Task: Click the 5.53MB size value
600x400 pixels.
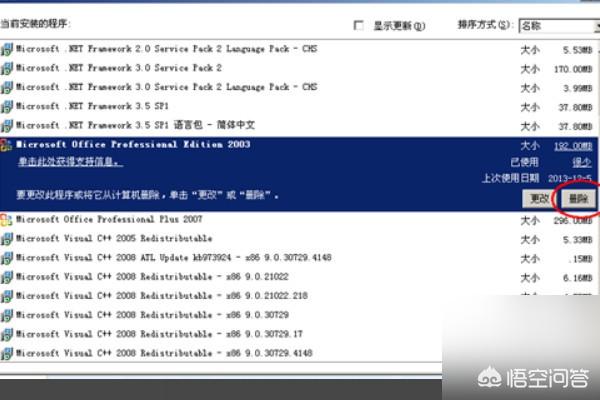Action: 577,50
